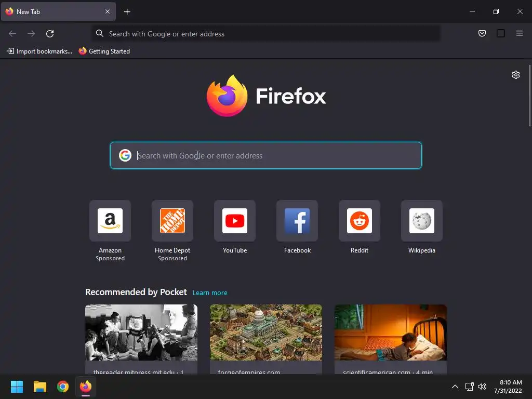532x399 pixels.
Task: Open the Save to Pocket button
Action: [x=482, y=33]
